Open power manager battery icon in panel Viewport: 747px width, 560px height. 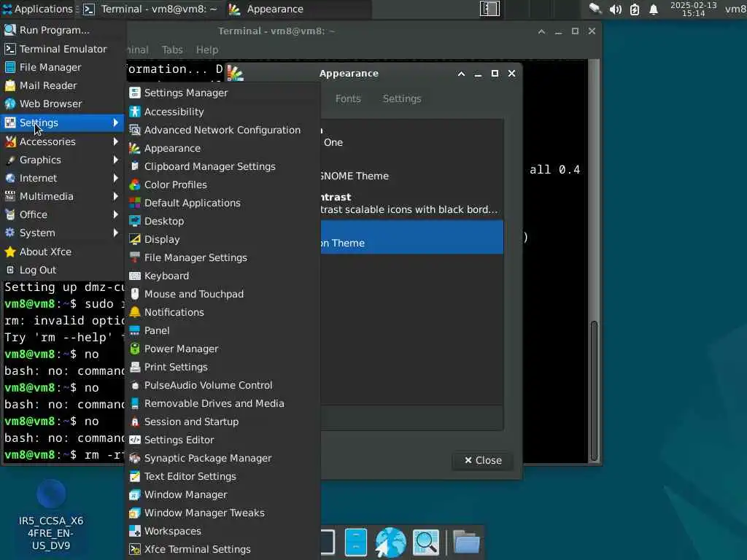click(x=635, y=9)
